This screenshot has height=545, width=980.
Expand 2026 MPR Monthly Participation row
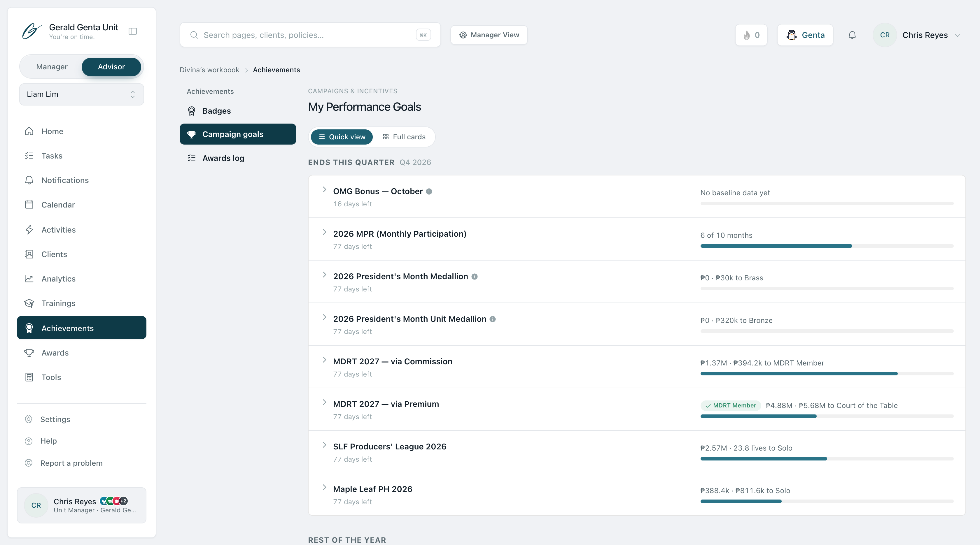[x=324, y=232]
